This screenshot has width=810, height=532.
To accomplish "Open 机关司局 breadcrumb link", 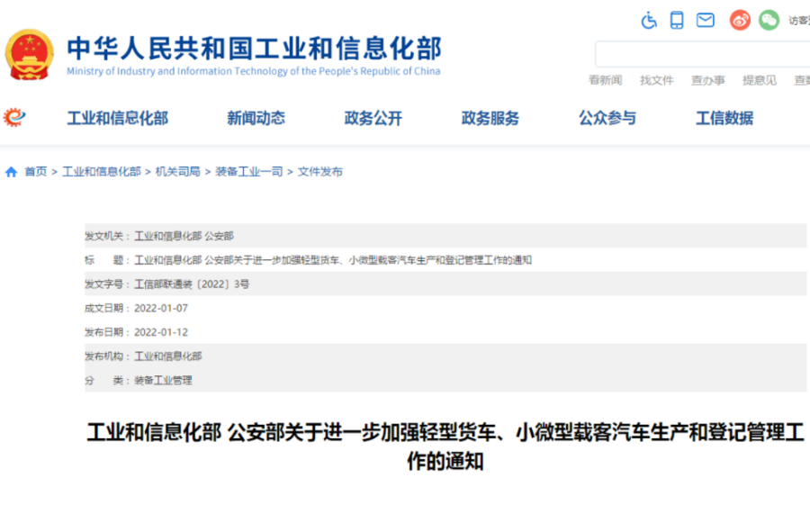I will [x=177, y=171].
